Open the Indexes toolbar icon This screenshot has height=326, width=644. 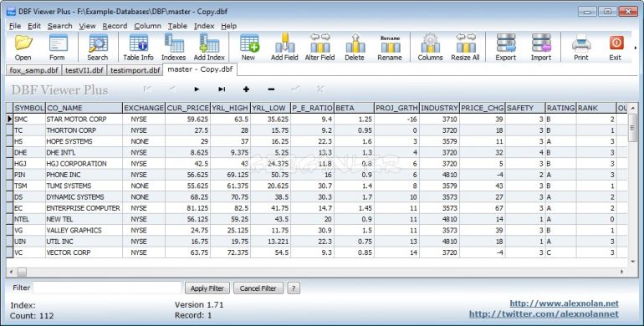tap(173, 48)
